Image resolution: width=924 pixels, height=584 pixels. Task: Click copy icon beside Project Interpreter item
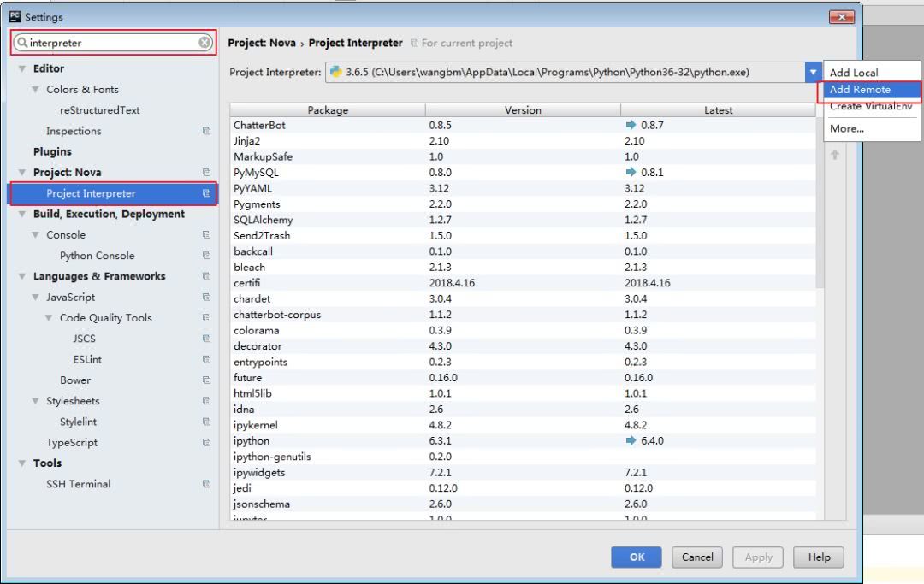(x=206, y=193)
